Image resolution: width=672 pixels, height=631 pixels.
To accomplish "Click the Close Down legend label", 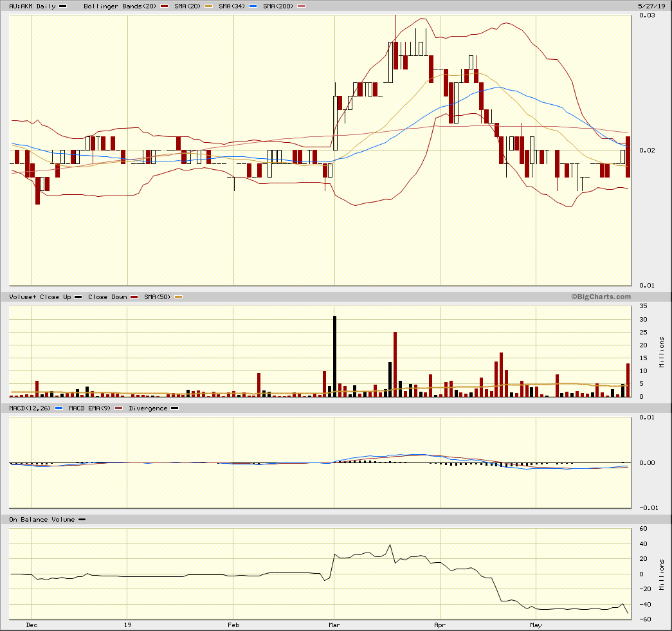I will [x=107, y=297].
